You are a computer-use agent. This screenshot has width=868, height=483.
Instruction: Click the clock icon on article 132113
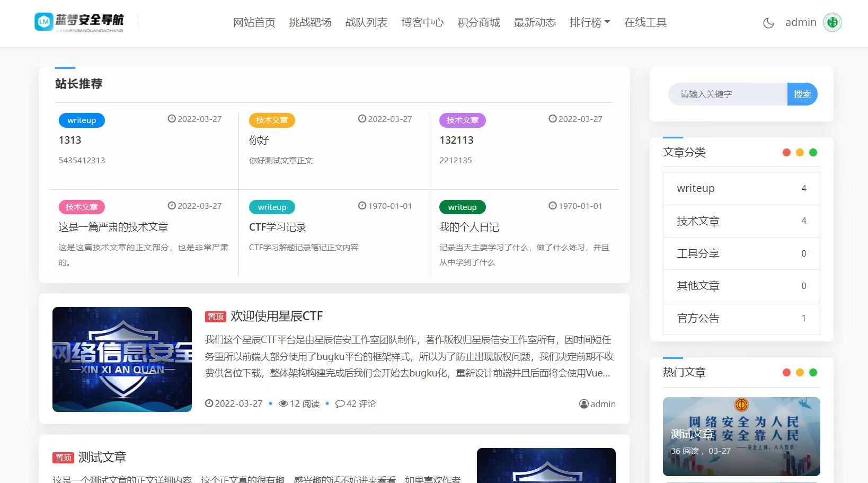click(553, 119)
